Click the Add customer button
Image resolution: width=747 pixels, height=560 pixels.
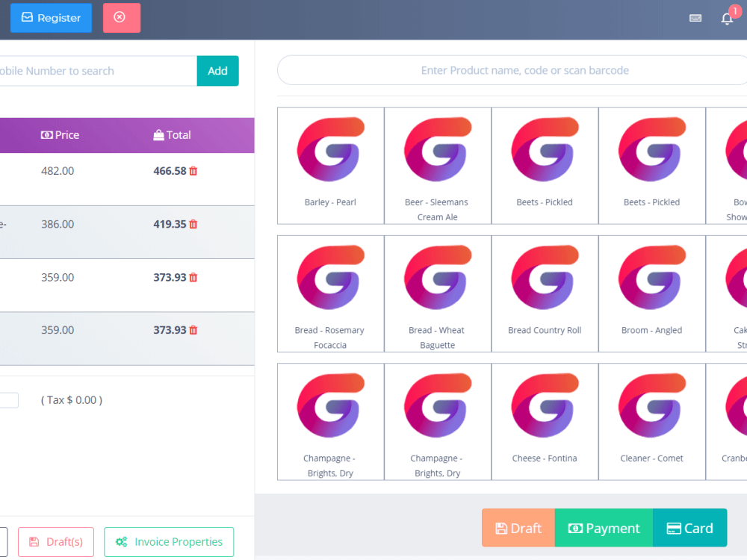pyautogui.click(x=217, y=71)
